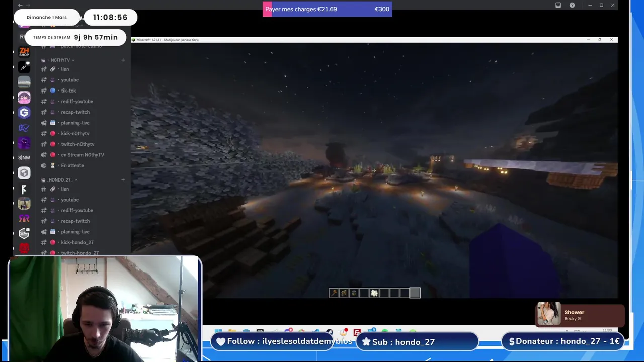The width and height of the screenshot is (644, 362).
Task: Click the Temps de stream timer
Action: pyautogui.click(x=75, y=37)
